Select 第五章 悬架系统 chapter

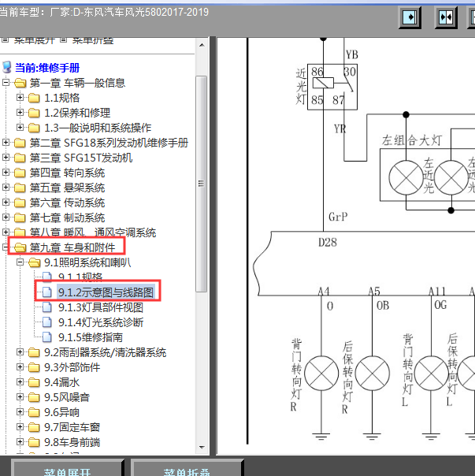(x=67, y=188)
